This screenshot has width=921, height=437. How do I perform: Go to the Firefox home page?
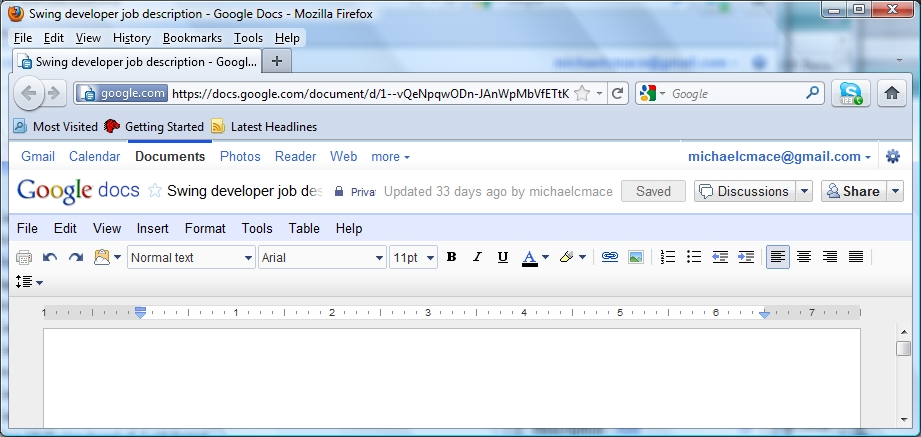click(x=892, y=93)
